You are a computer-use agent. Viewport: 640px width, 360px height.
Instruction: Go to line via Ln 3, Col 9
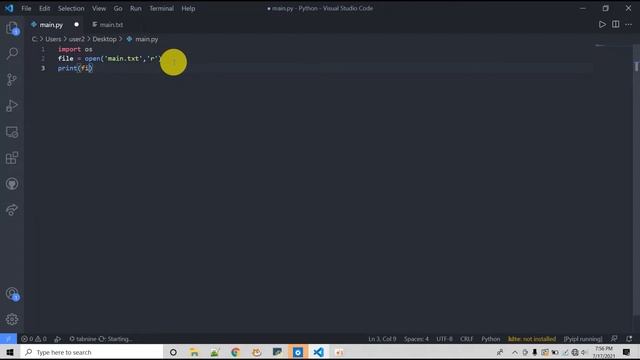382,339
